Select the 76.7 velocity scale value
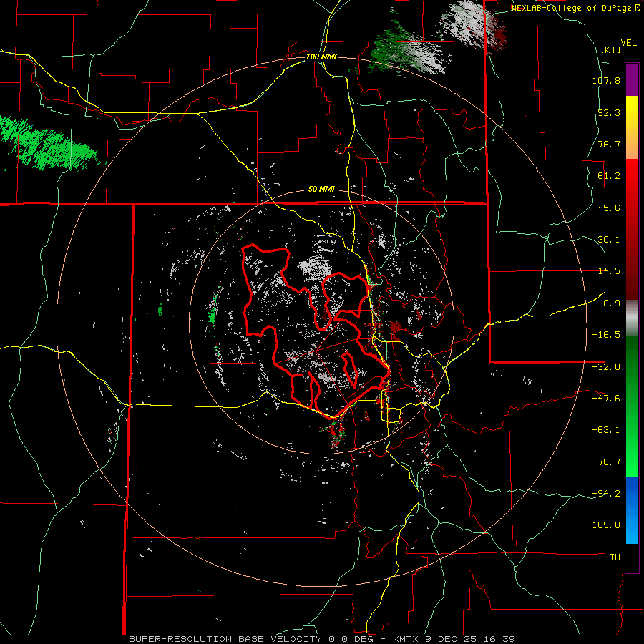The height and width of the screenshot is (644, 644). tap(609, 144)
